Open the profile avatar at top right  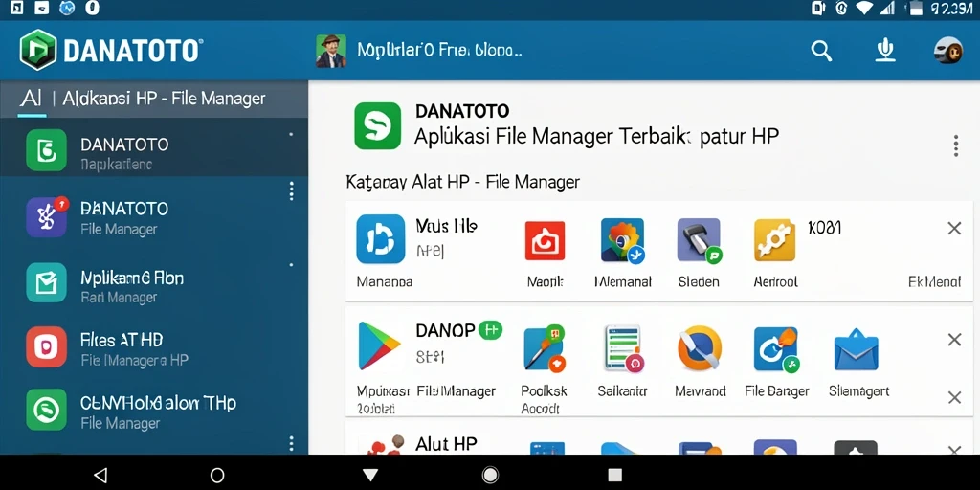[x=947, y=51]
